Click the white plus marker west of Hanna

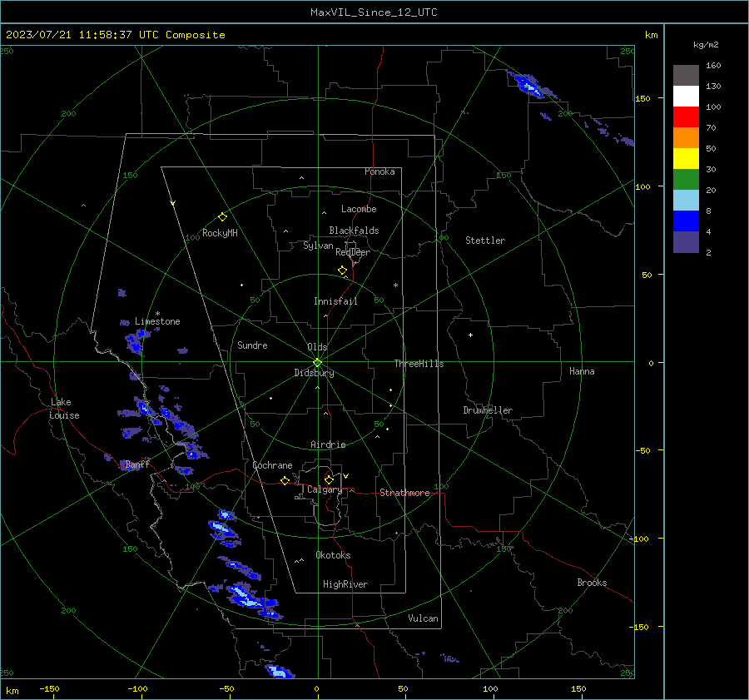click(x=470, y=335)
